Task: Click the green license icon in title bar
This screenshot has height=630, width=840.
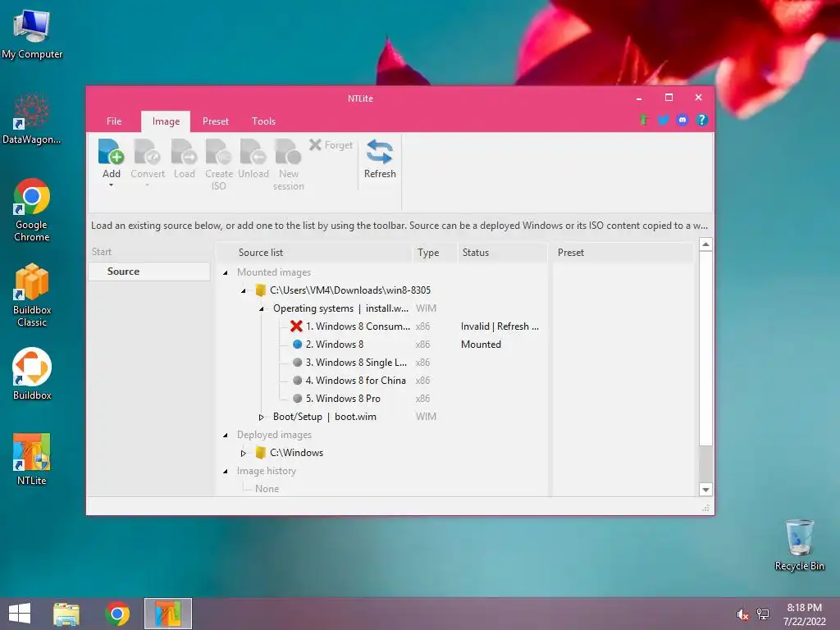Action: coord(645,120)
